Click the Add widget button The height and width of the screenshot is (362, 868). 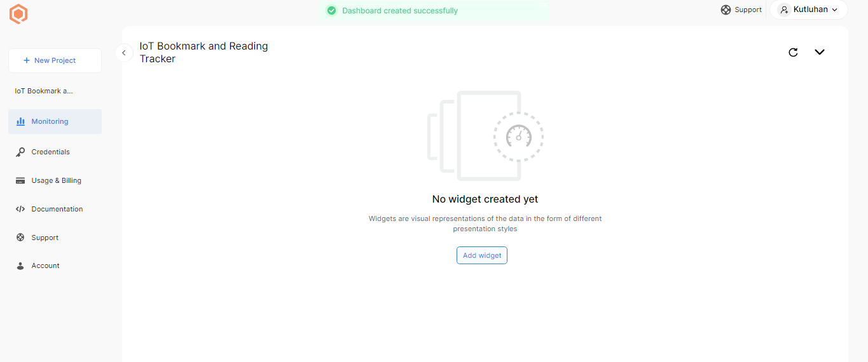click(x=481, y=255)
